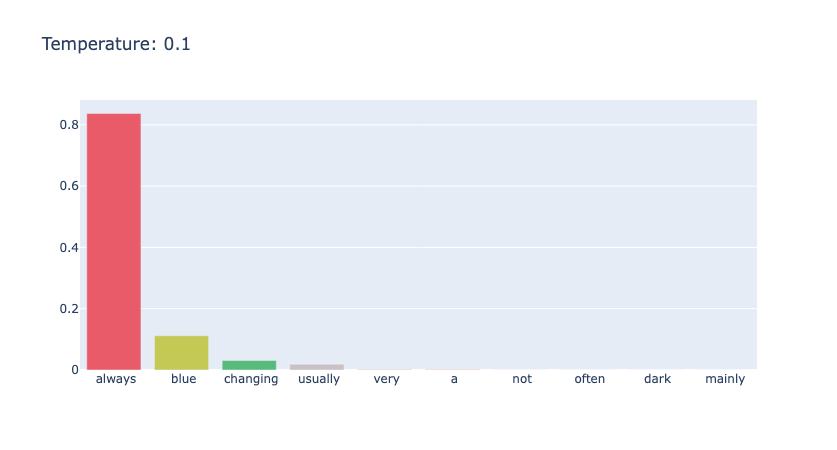
Task: Click the green 'changing' bar
Action: point(249,365)
